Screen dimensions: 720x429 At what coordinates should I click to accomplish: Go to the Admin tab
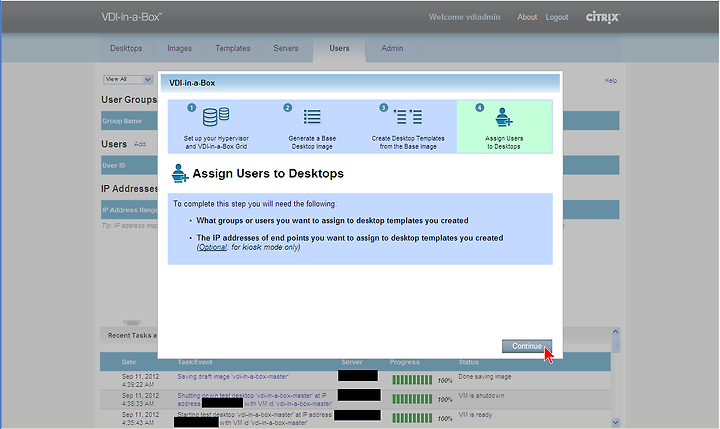pos(392,48)
